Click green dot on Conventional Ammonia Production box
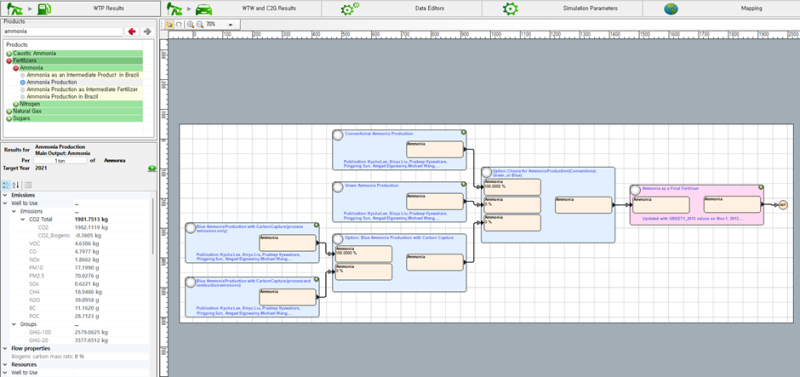800x377 pixels. pyautogui.click(x=463, y=132)
